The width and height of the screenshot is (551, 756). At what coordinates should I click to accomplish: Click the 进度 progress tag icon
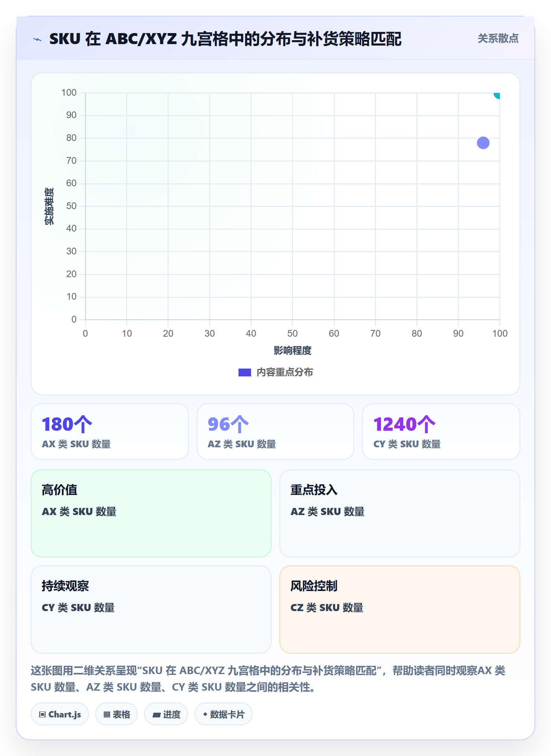tap(156, 715)
